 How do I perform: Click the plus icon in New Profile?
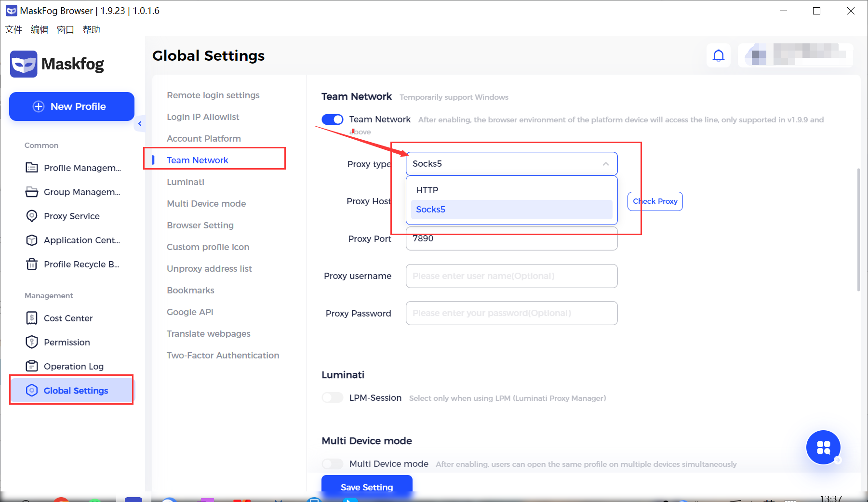39,106
